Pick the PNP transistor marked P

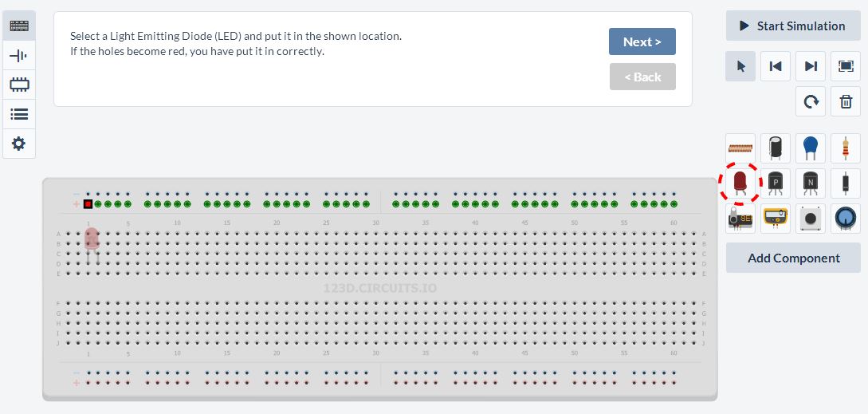click(775, 183)
